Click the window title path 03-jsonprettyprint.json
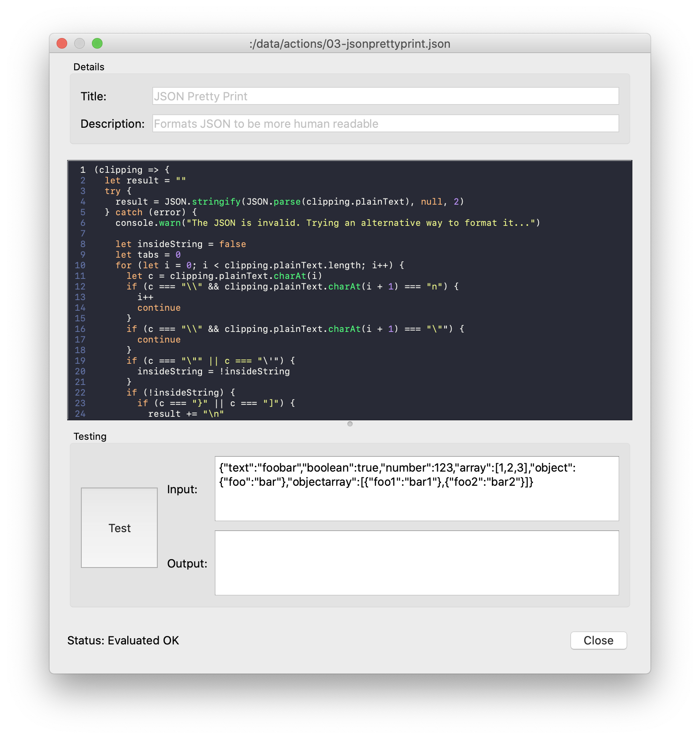Screen dimensions: 700x739 (350, 43)
